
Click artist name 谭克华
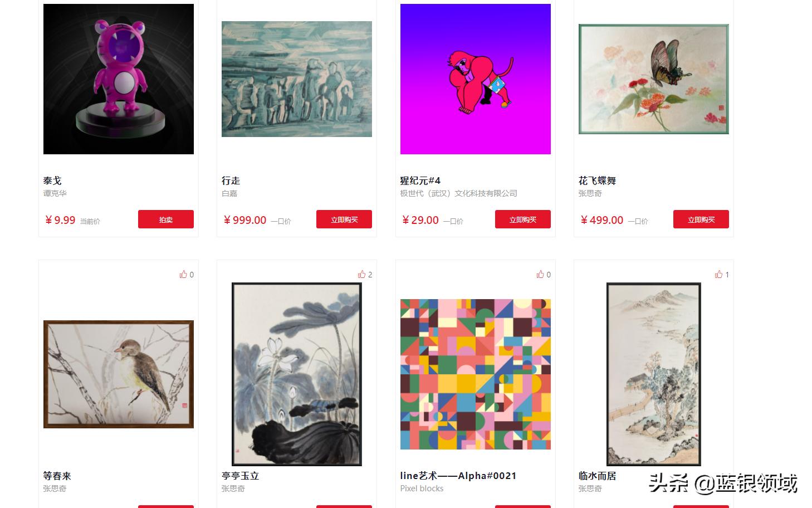55,193
